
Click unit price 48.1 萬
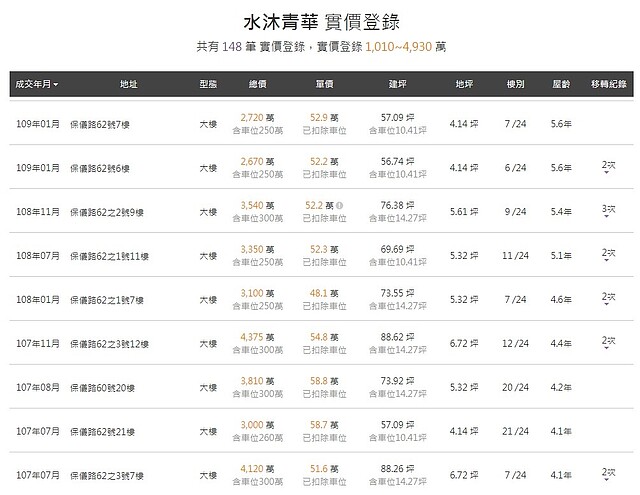pyautogui.click(x=324, y=293)
